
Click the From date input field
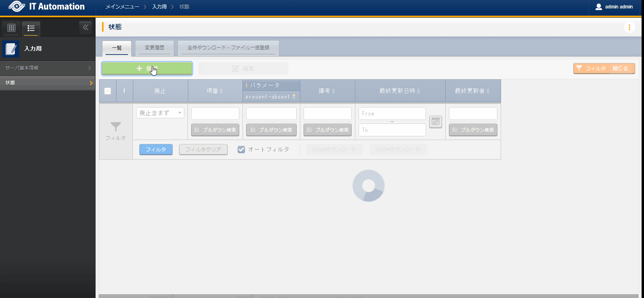pyautogui.click(x=392, y=114)
